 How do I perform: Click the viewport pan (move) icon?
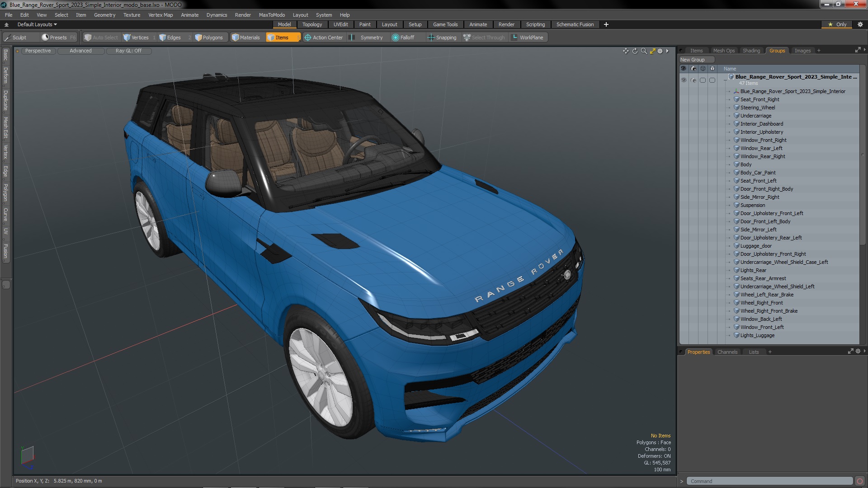tap(626, 51)
